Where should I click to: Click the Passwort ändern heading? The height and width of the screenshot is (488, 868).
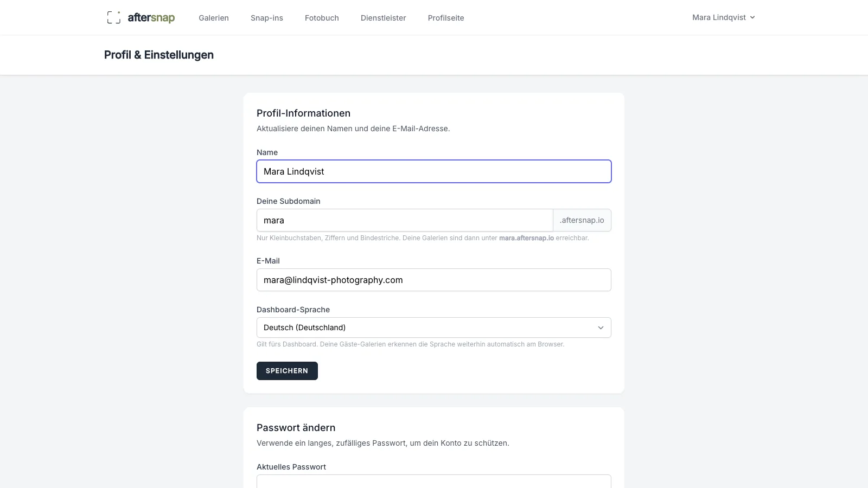pyautogui.click(x=296, y=428)
